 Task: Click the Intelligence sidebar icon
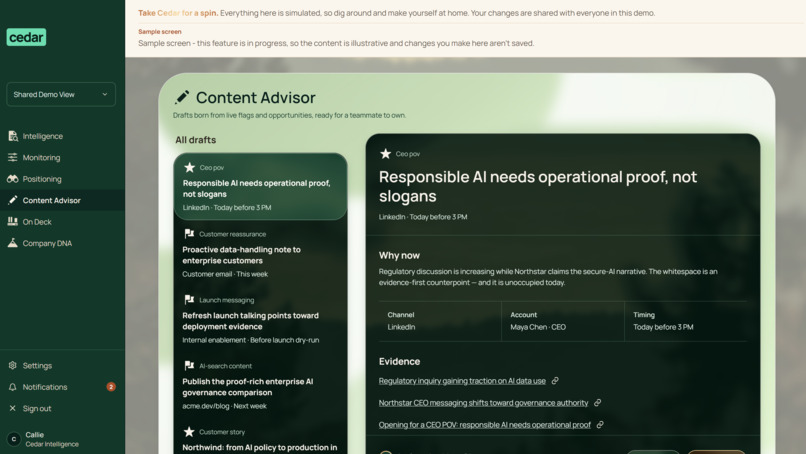tap(13, 136)
